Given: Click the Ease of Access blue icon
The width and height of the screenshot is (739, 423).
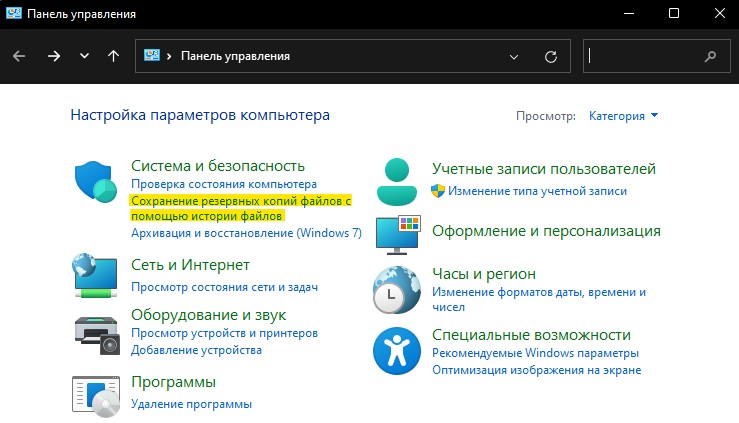Looking at the screenshot, I should tap(397, 351).
